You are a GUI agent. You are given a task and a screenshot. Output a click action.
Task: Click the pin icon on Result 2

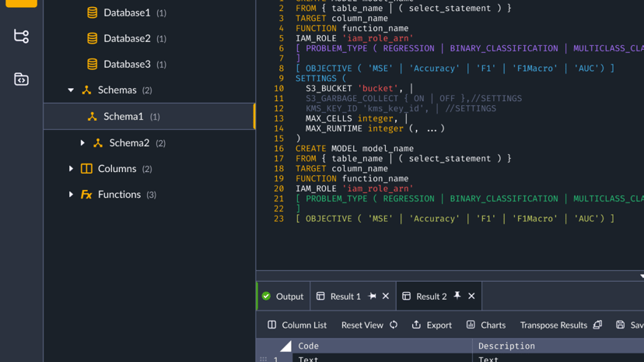click(x=457, y=296)
